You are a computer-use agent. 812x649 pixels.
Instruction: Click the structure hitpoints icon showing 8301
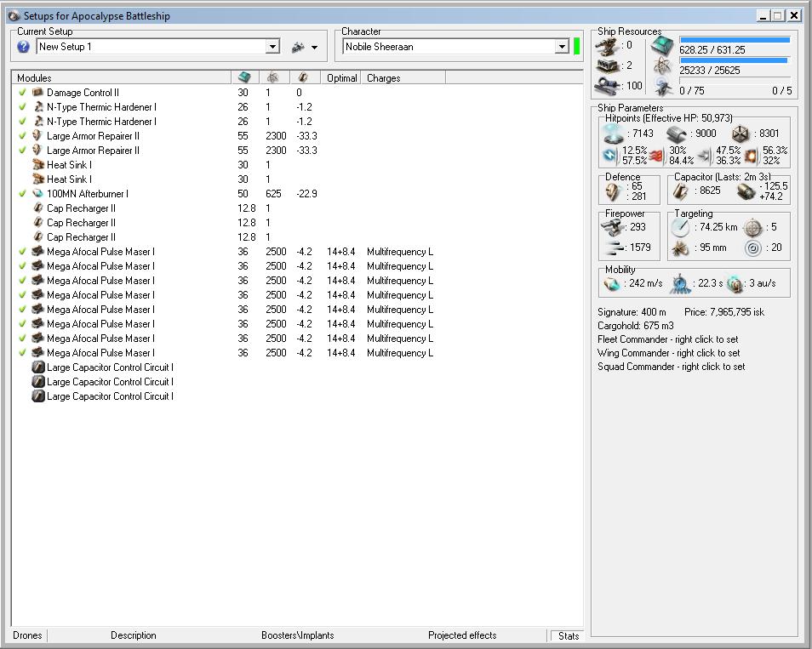741,134
